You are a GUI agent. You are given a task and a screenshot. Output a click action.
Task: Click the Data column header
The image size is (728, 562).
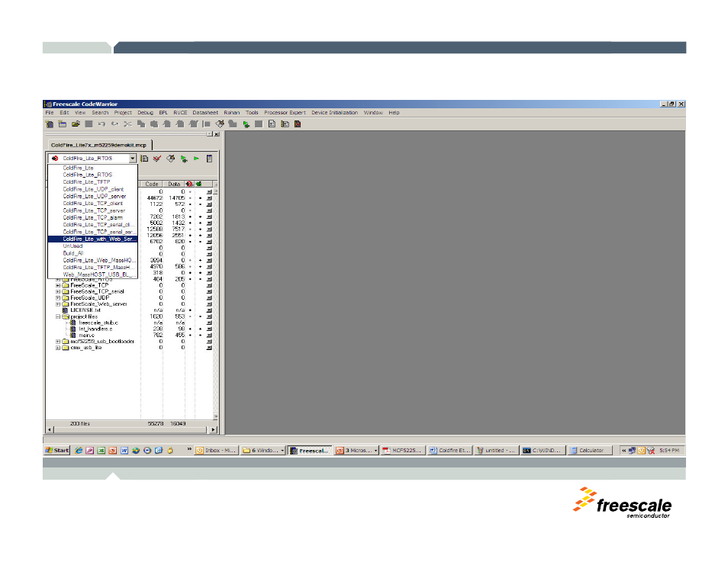(x=174, y=185)
